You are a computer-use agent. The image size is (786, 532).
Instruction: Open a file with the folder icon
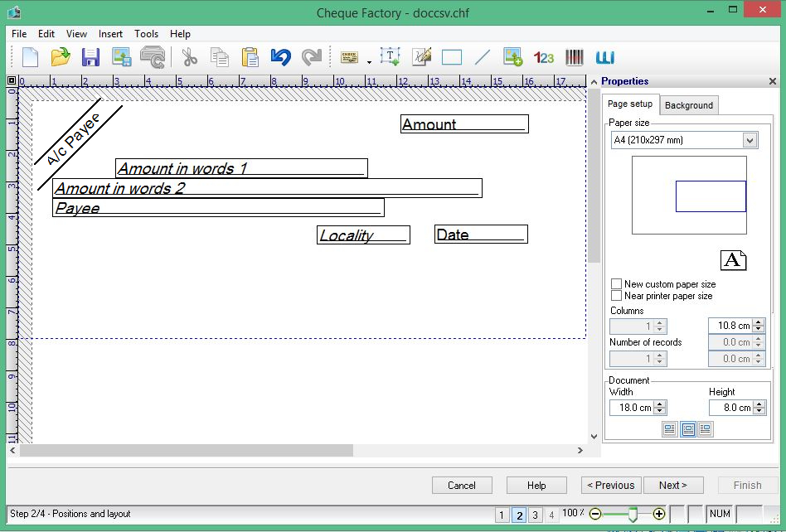click(x=61, y=57)
